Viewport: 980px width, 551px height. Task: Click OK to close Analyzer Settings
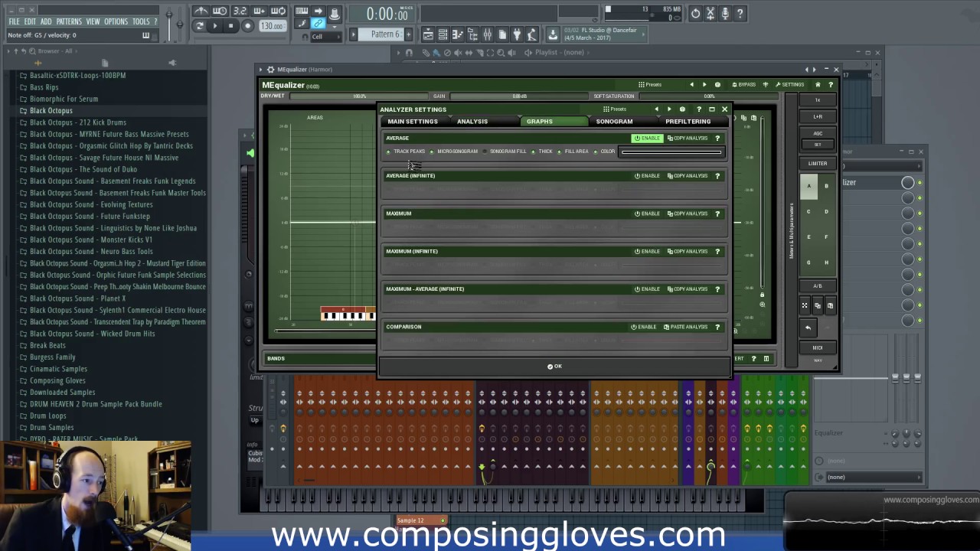[554, 367]
